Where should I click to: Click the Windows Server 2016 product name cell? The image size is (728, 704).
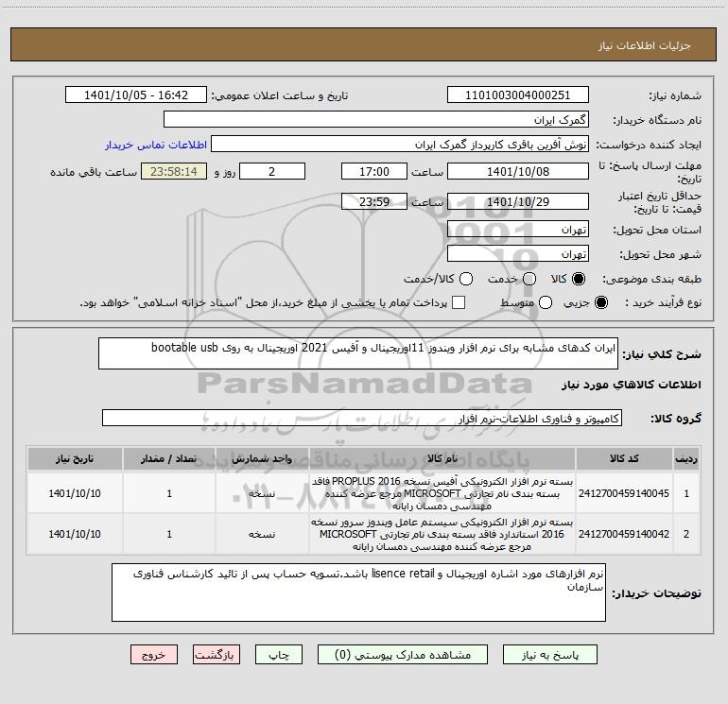[x=442, y=534]
